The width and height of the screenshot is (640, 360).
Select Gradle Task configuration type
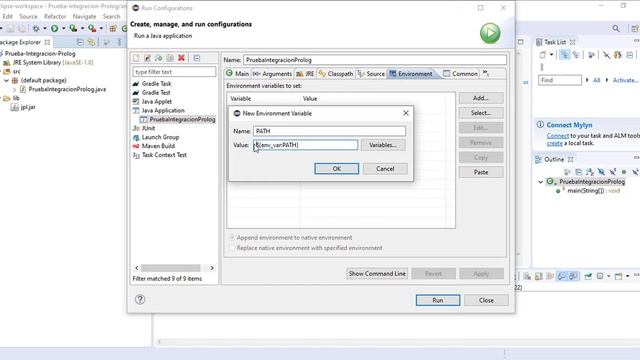click(156, 84)
